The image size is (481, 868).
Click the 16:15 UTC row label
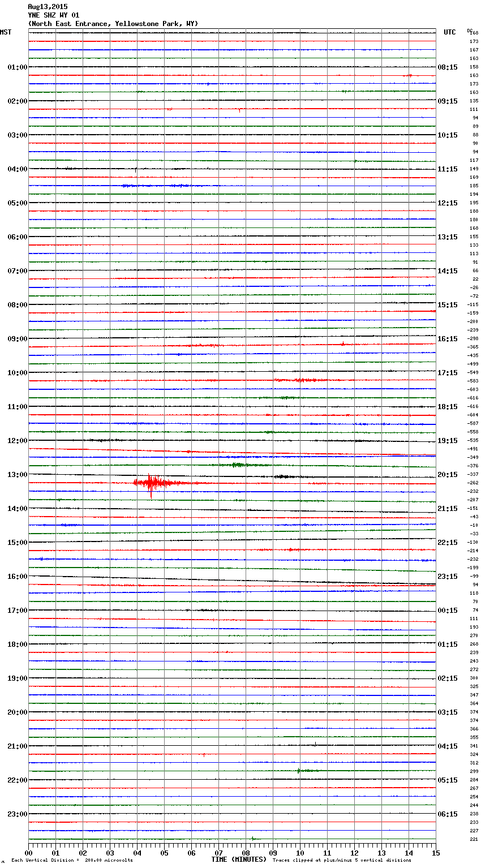coord(448,339)
